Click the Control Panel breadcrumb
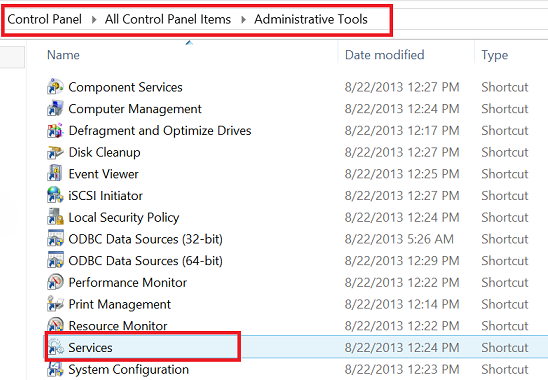Viewport: 548px width, 380px height. (44, 19)
